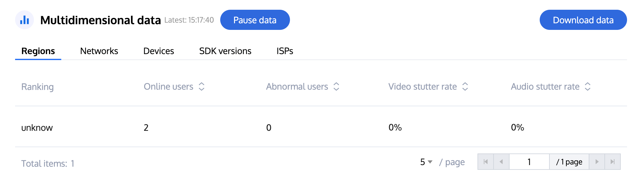View the SDK versions tab
Viewport: 644px width, 178px height.
pyautogui.click(x=225, y=51)
